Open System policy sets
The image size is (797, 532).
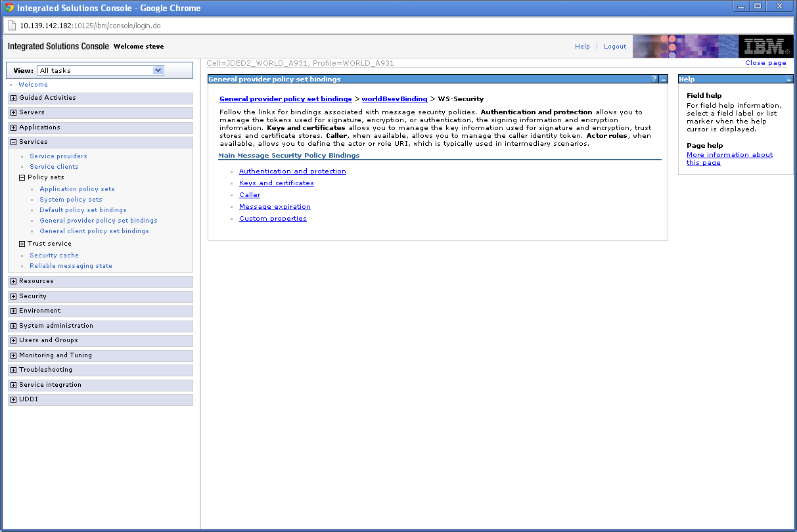[71, 200]
